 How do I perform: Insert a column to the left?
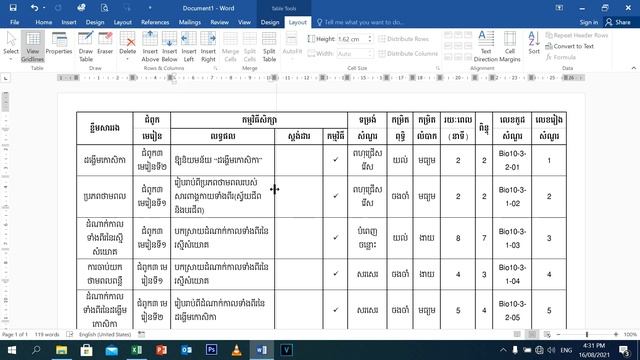[x=189, y=47]
